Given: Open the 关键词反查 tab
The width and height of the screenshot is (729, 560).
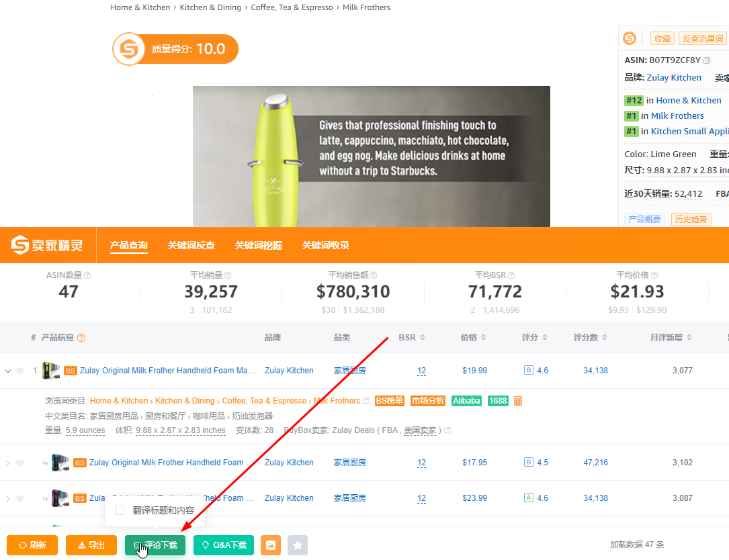Looking at the screenshot, I should pyautogui.click(x=191, y=245).
